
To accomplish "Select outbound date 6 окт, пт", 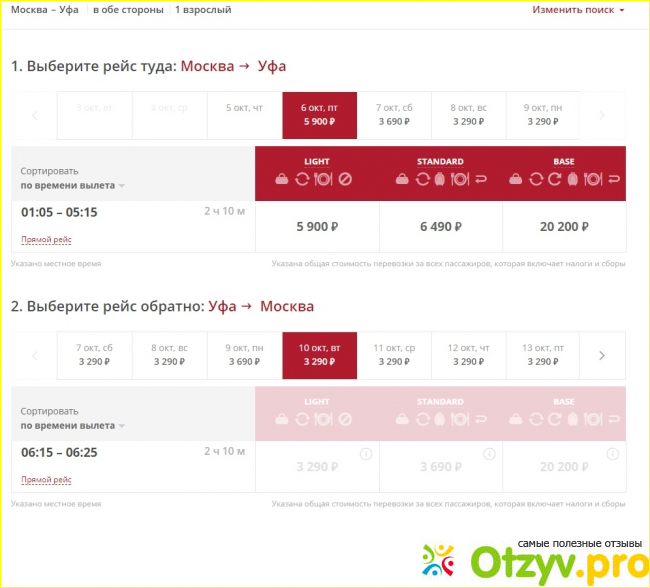I will tap(320, 115).
